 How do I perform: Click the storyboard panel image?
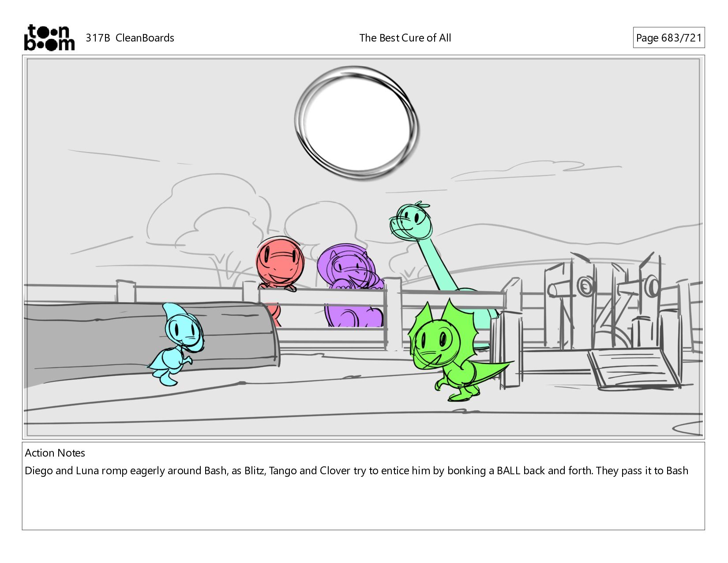coord(364,247)
